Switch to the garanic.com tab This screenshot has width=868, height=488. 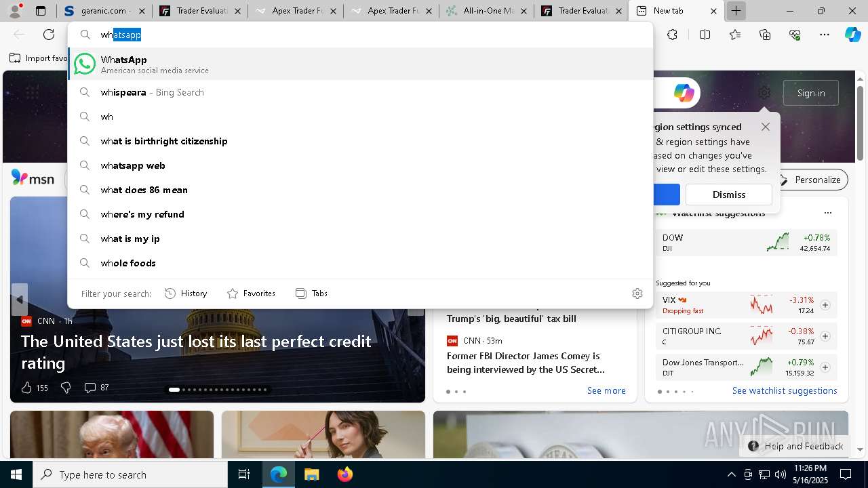point(104,11)
